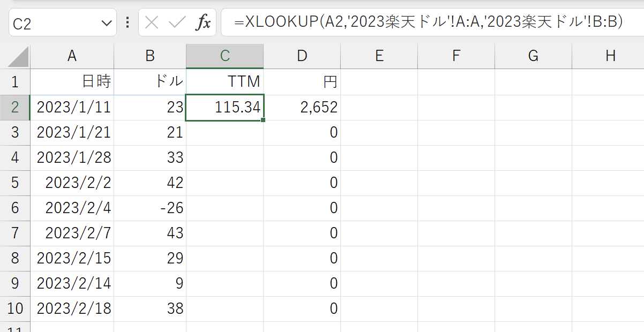The height and width of the screenshot is (332, 644).
Task: Expand the Name Box dropdown arrow
Action: (x=106, y=23)
